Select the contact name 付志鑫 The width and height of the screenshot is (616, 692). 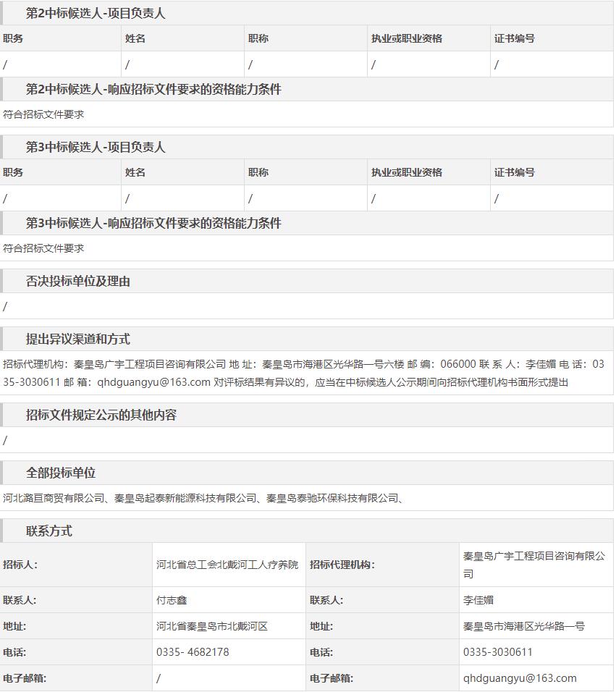tap(172, 600)
